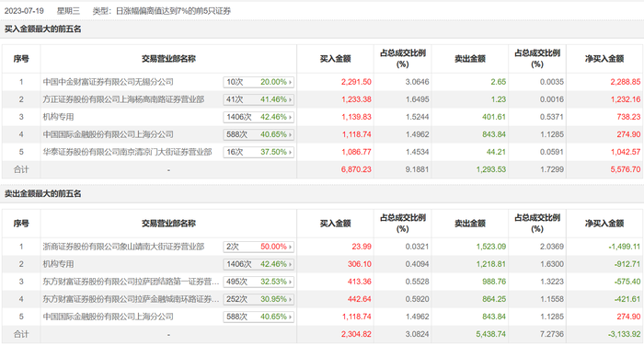
Task: Click 净买入金额 column header in sell table
Action: click(x=604, y=223)
